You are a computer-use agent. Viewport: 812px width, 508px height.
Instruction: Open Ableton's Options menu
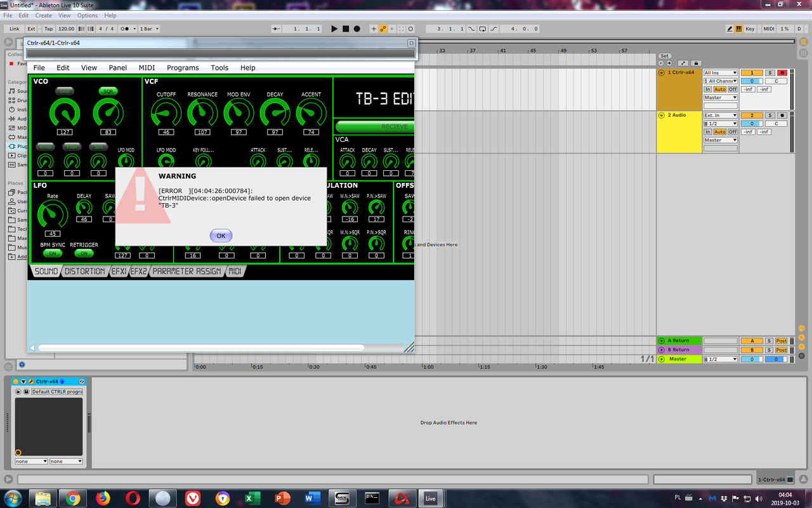pos(88,15)
